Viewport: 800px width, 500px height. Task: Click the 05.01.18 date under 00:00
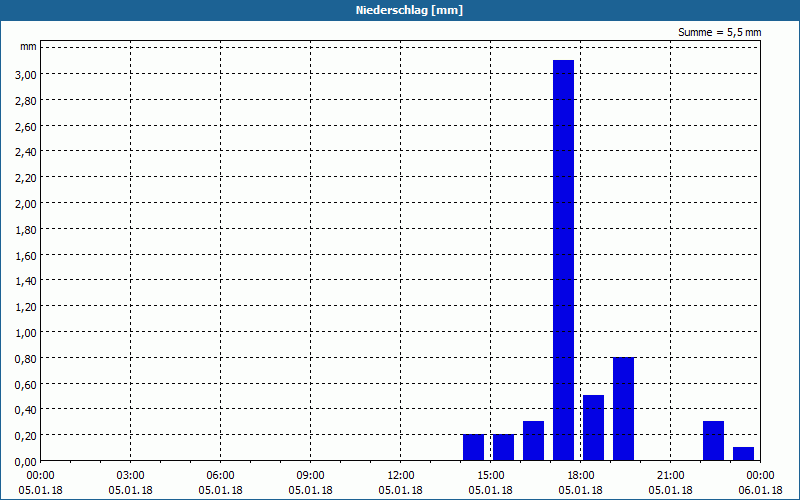(40, 490)
